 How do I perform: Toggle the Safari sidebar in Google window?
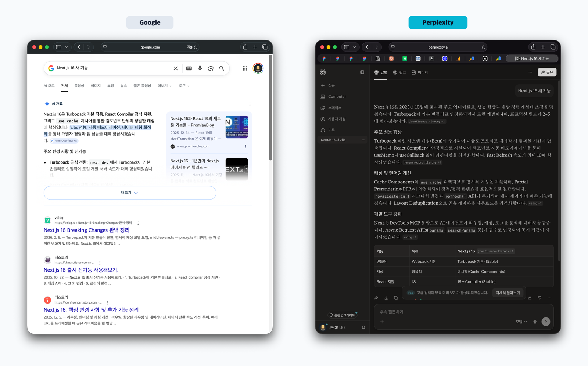pos(59,47)
